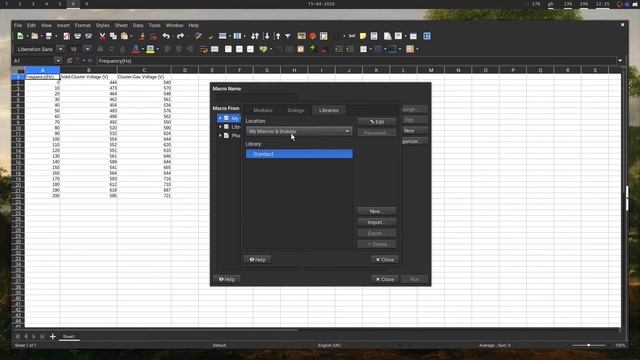Open the Tools menu
The image size is (640, 360).
154,25
